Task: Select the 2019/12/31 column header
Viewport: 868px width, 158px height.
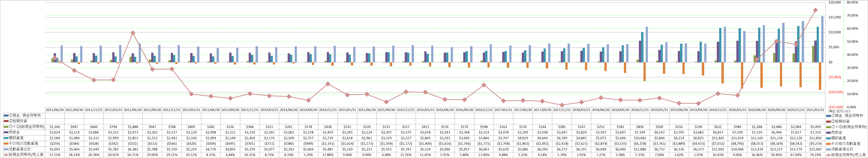Action: click(718, 110)
